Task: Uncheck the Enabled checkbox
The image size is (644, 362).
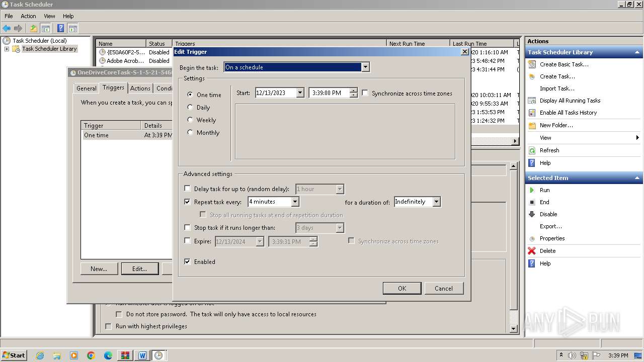Action: point(188,261)
